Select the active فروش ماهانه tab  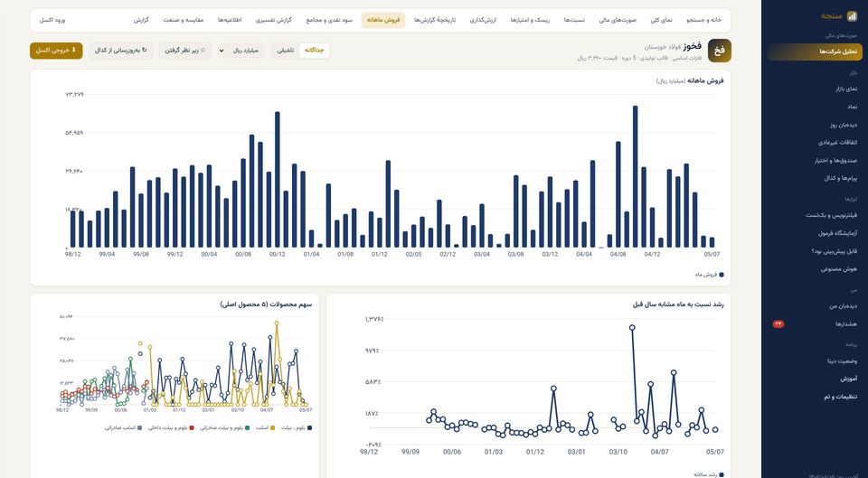(x=383, y=20)
